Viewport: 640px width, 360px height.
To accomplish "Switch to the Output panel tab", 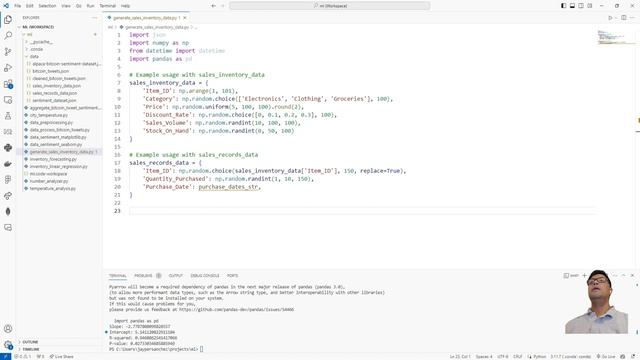I will 176,276.
